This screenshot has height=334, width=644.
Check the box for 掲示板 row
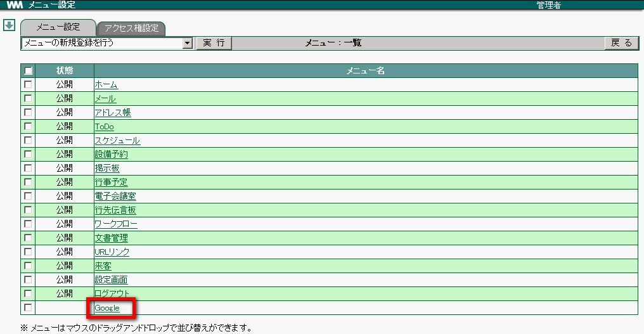pyautogui.click(x=28, y=168)
